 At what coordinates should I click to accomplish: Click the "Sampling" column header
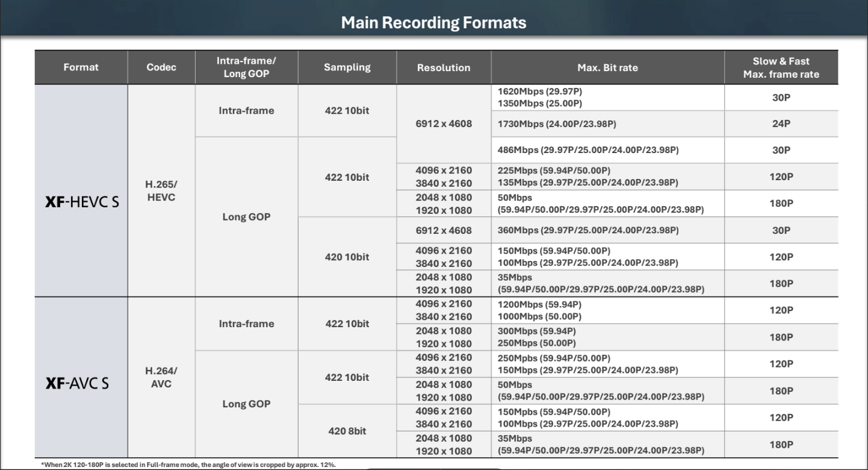click(x=347, y=67)
